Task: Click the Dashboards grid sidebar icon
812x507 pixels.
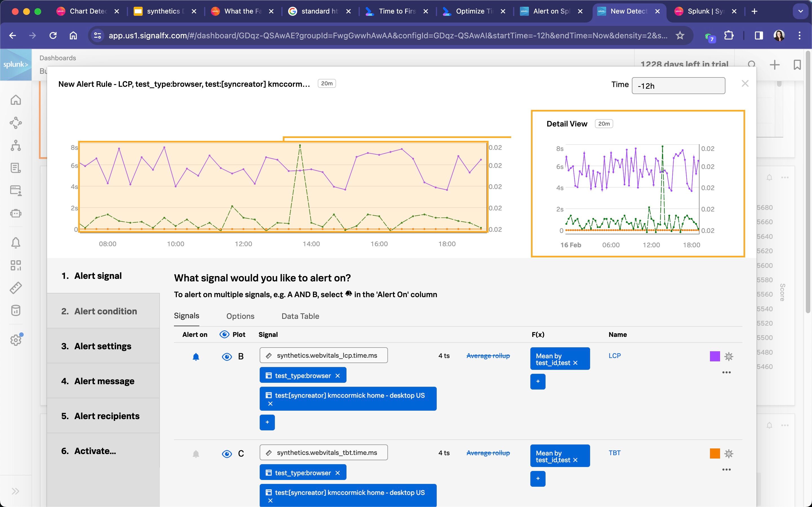Action: coord(16,265)
